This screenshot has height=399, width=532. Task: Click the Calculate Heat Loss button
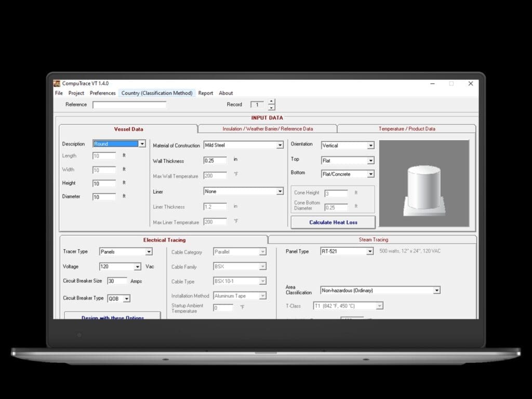click(x=333, y=222)
